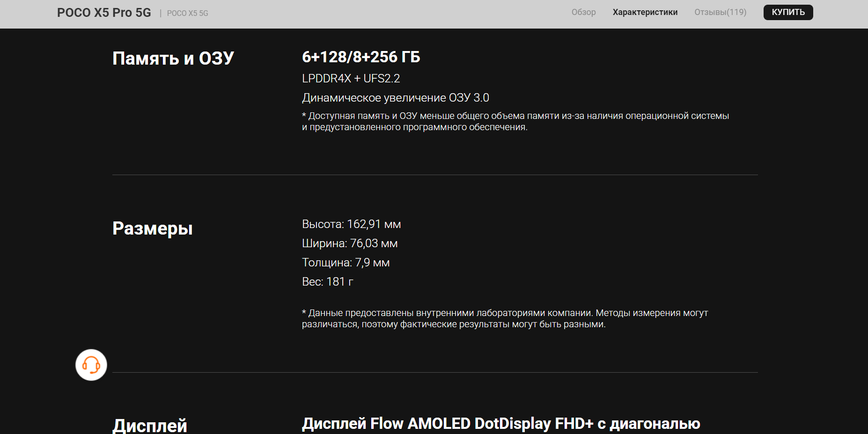
Task: Open the Отзывы(119) reviews tab
Action: [720, 12]
